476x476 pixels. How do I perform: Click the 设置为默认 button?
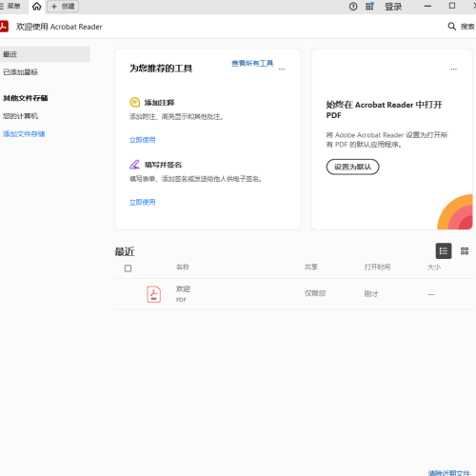coord(352,167)
